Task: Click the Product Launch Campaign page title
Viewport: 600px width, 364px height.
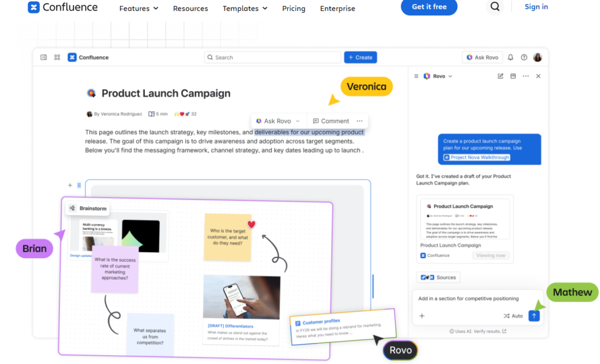Action: pos(166,93)
